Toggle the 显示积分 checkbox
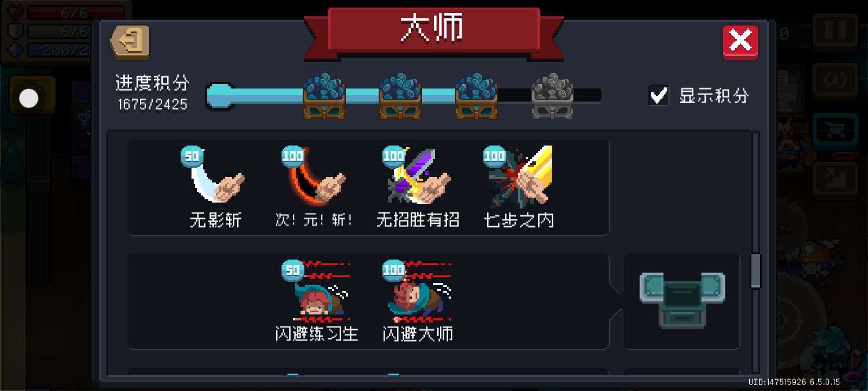Image resolution: width=868 pixels, height=391 pixels. point(659,96)
